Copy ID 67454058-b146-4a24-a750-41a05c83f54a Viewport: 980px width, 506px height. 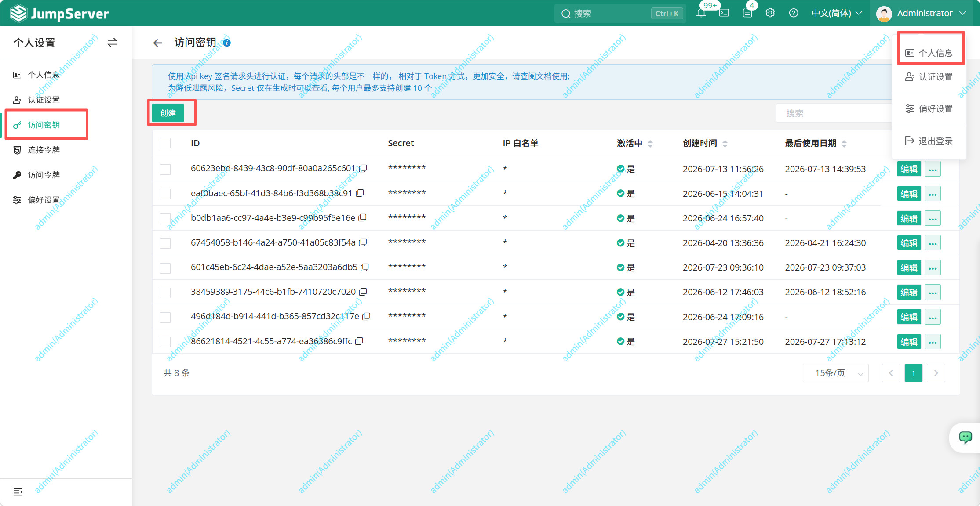tap(363, 242)
